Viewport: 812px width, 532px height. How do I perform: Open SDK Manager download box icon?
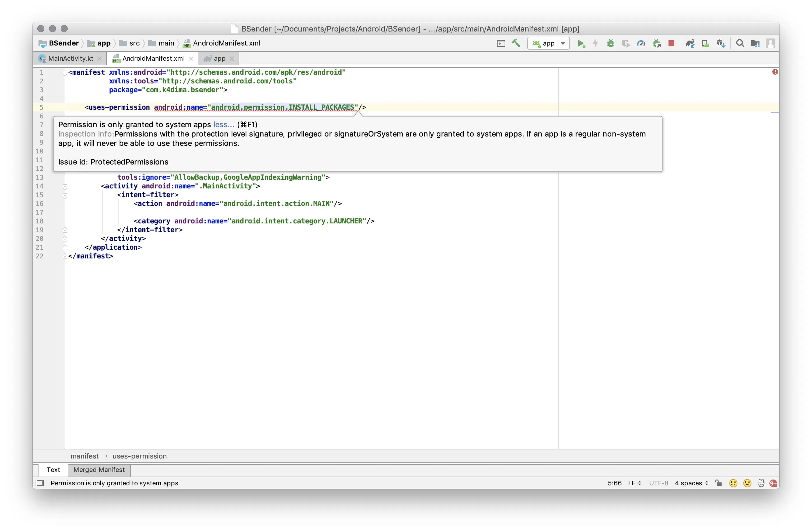721,43
